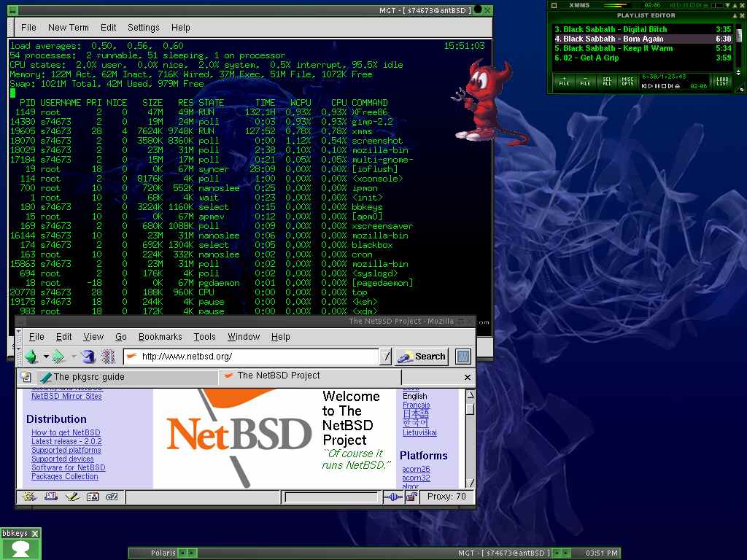Select Black Sabbath - Keep It Warm track
Image resolution: width=747 pixels, height=560 pixels.
tap(617, 48)
